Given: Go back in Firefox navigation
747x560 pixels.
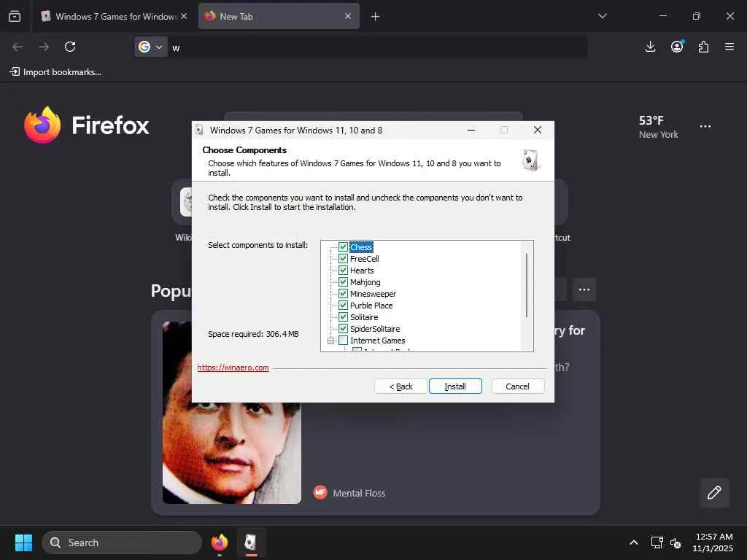Looking at the screenshot, I should click(x=18, y=47).
